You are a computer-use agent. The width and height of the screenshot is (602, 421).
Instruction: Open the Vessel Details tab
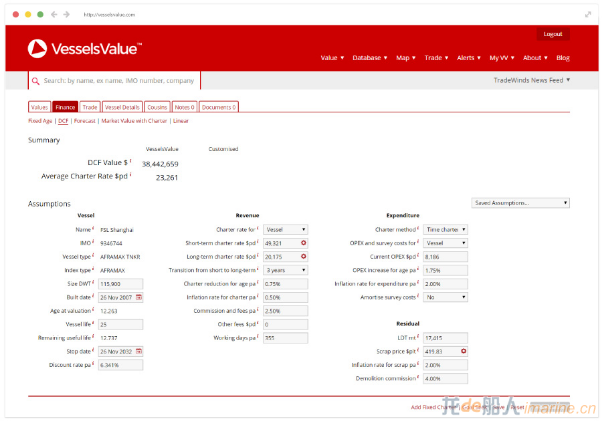(122, 107)
